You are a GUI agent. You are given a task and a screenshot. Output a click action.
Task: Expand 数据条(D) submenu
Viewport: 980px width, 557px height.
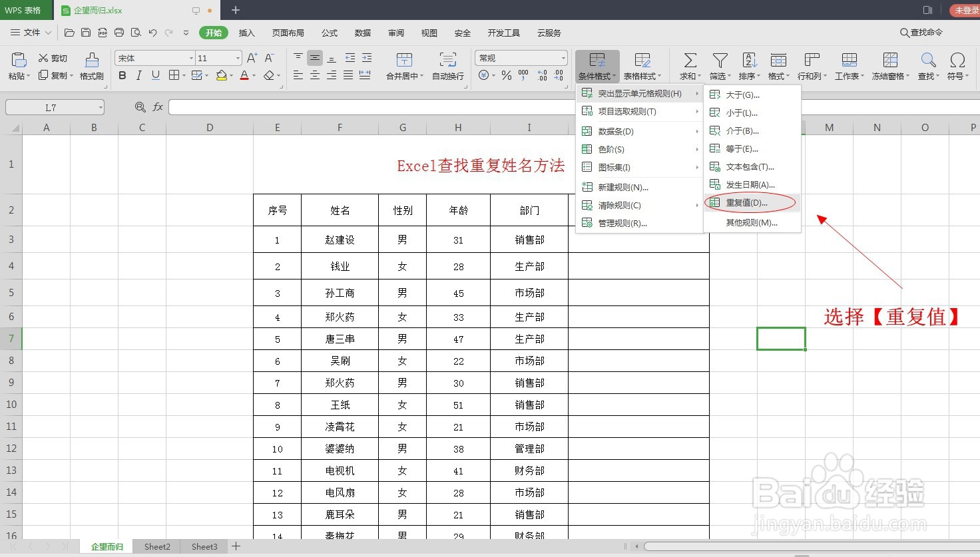point(639,131)
